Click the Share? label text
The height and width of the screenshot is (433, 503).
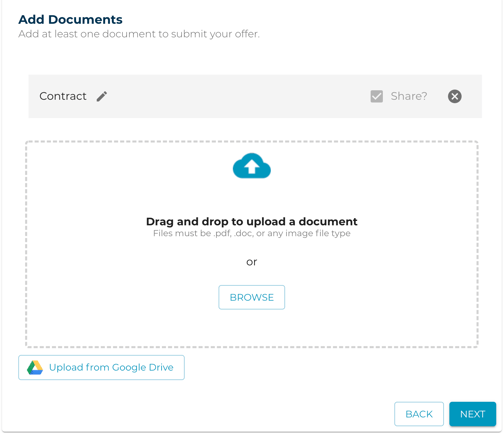click(x=409, y=96)
